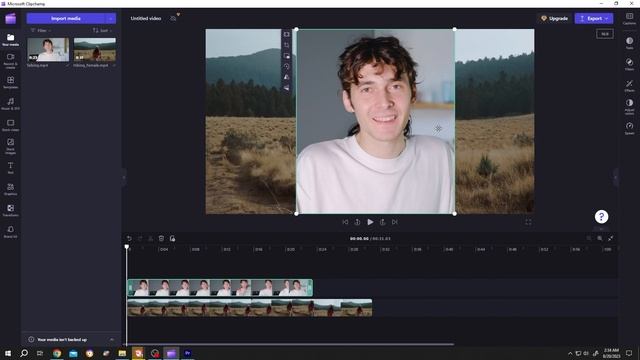Delete selected clip with trash icon

[x=161, y=238]
